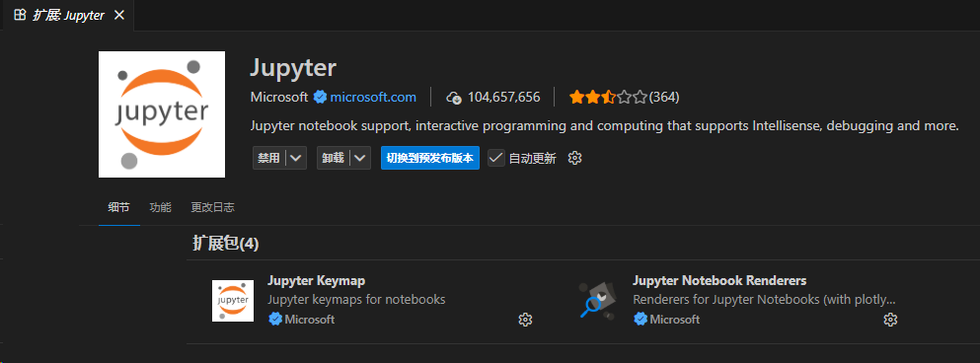Open the microsoft.com publisher link
The height and width of the screenshot is (363, 980).
[373, 97]
